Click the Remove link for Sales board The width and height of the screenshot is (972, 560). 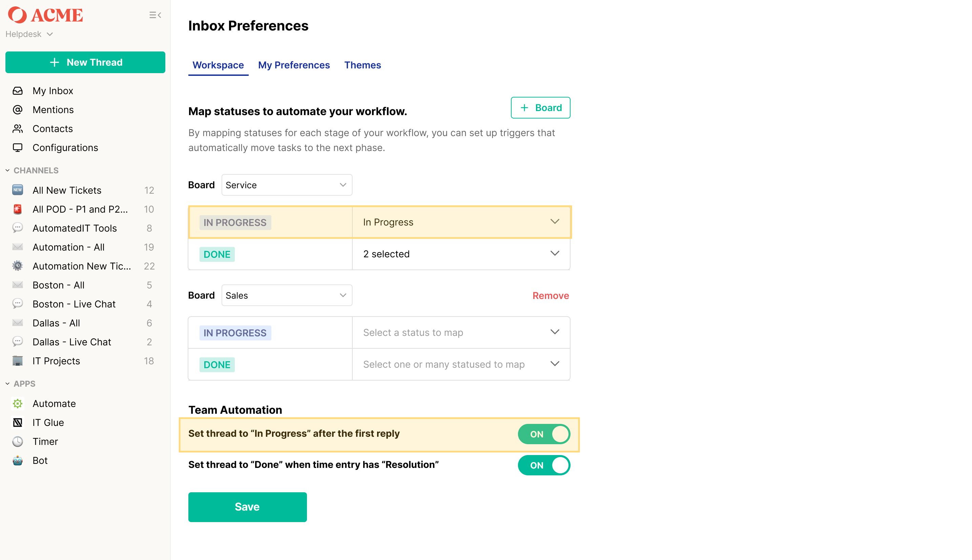551,295
